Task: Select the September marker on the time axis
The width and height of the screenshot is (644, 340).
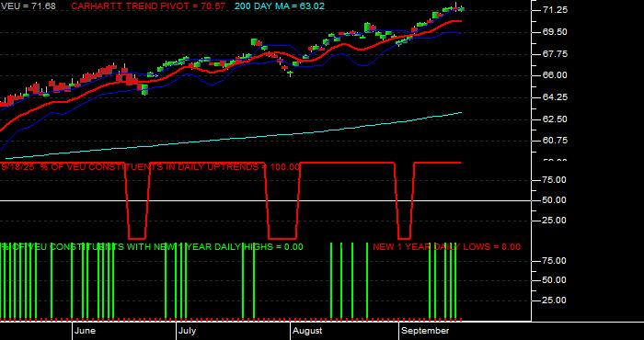Action: pos(425,331)
